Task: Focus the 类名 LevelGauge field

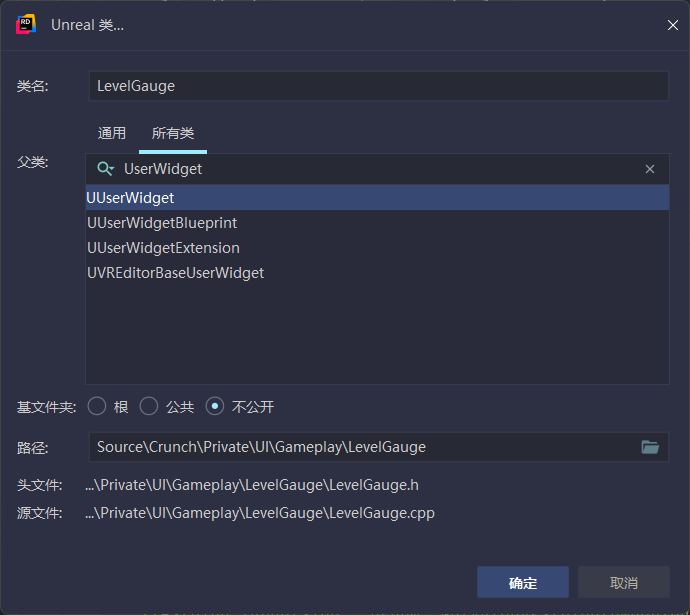Action: pyautogui.click(x=379, y=86)
